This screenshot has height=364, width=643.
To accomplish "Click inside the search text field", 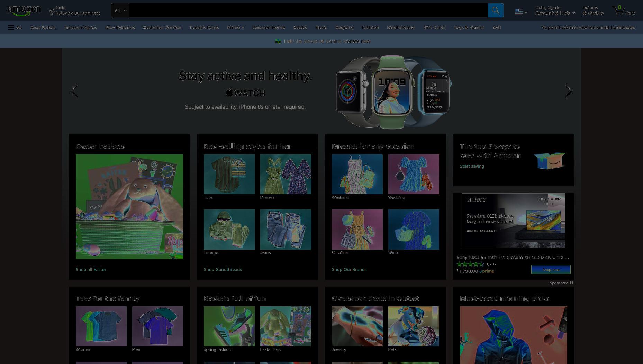I will 308,10.
